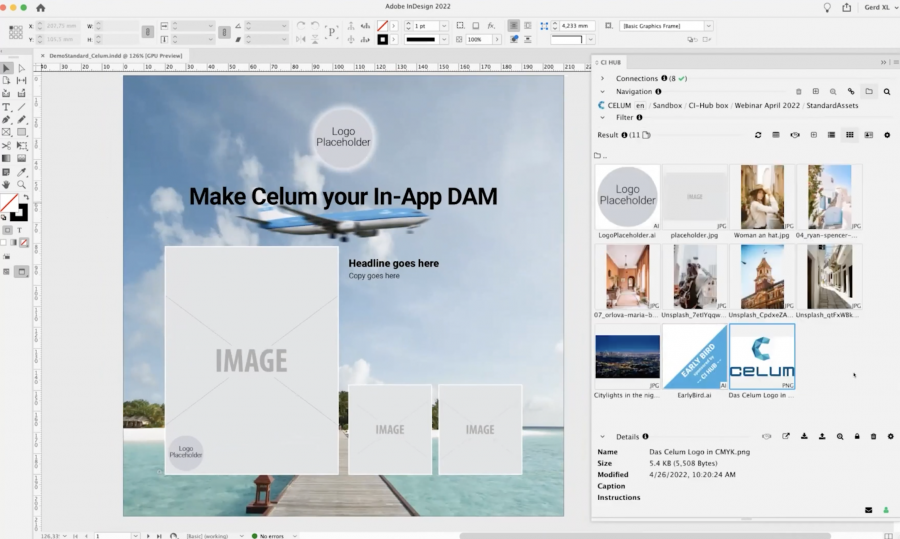Viewport: 900px width, 539px height.
Task: Open the home screen icon
Action: (40, 7)
